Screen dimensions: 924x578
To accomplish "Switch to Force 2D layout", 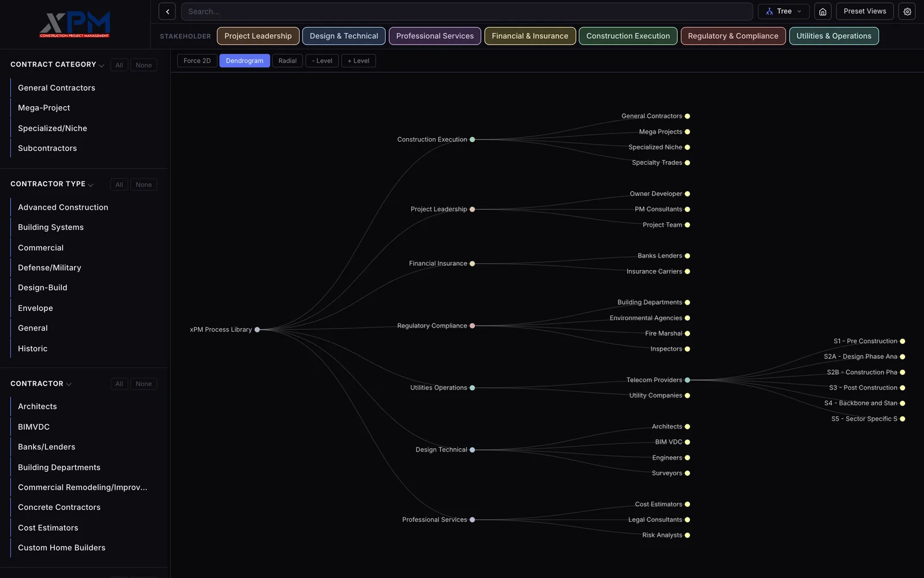I will (197, 61).
